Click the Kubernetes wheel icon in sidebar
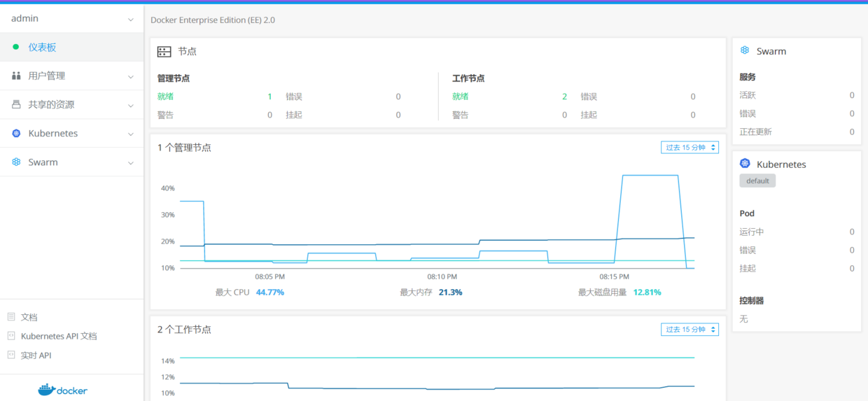 (16, 133)
